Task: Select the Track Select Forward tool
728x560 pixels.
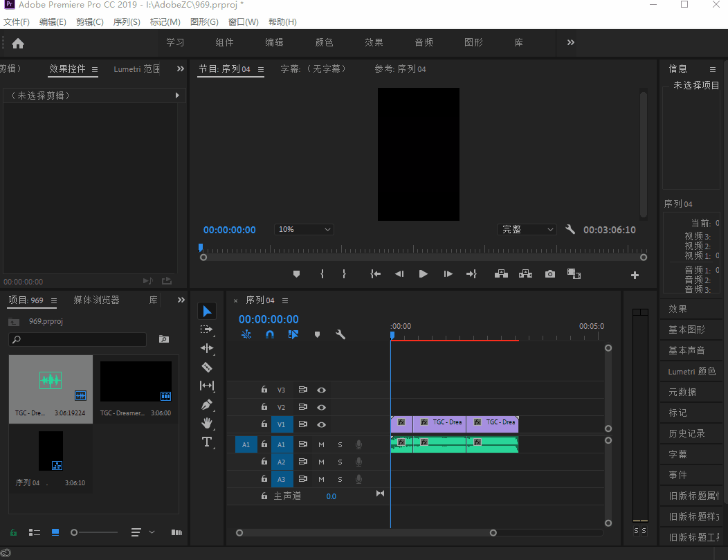Action: click(206, 329)
